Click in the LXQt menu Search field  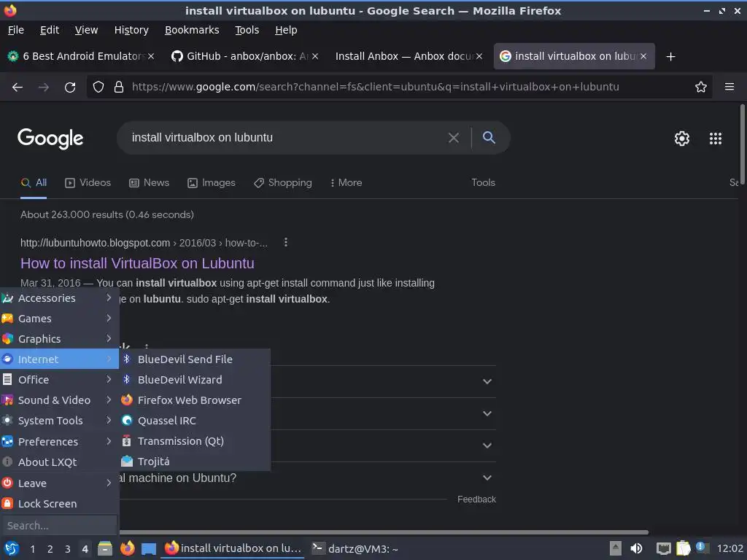click(59, 525)
